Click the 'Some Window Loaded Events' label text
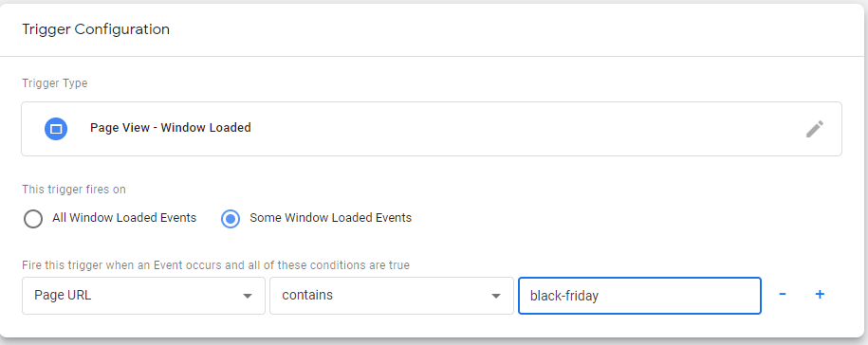Viewport: 868px width, 345px height. coord(330,218)
